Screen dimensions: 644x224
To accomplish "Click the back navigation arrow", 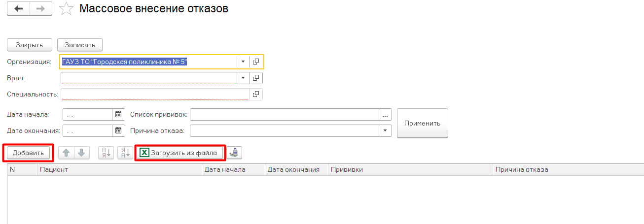I will pos(19,9).
